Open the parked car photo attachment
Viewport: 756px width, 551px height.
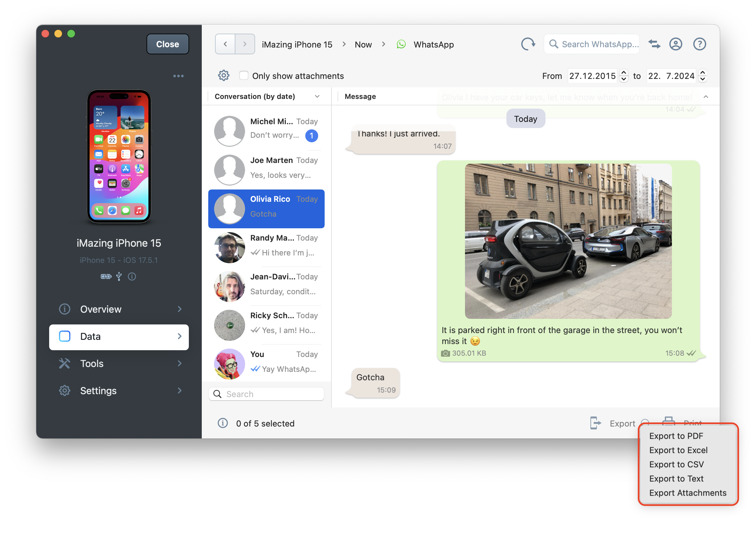[568, 241]
